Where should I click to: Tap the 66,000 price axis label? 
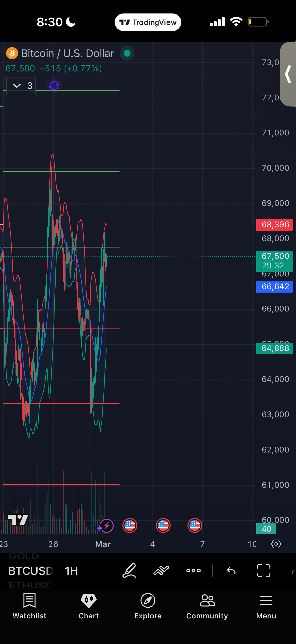pyautogui.click(x=275, y=309)
